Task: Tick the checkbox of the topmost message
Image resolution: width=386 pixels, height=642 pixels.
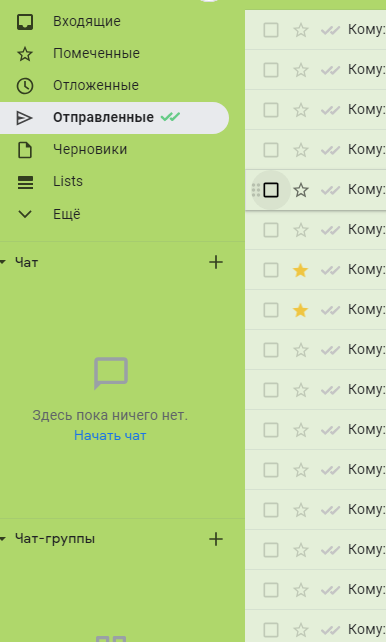Action: [x=271, y=30]
